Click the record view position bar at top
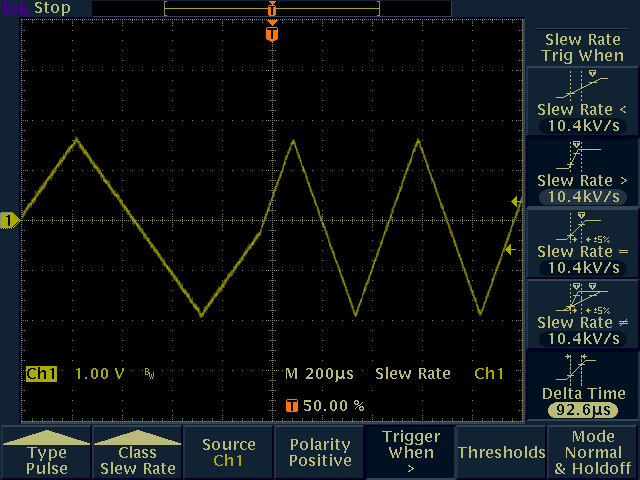Viewport: 640px width, 480px height. click(272, 8)
